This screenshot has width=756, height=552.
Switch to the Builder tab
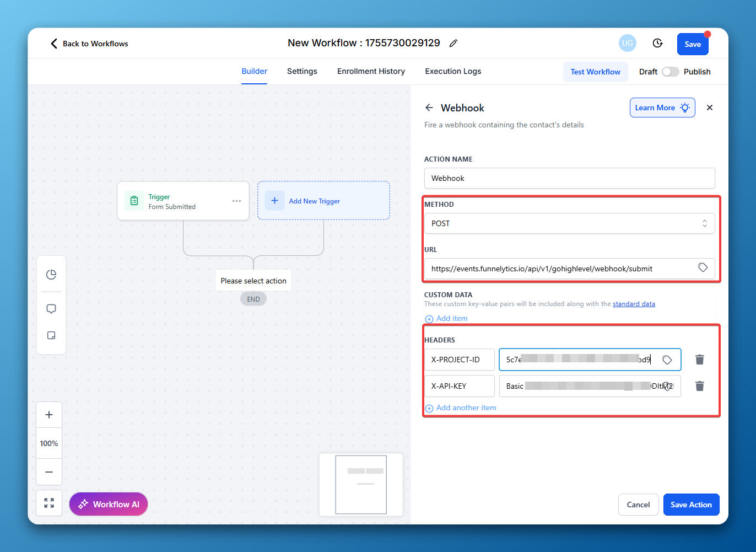pos(255,71)
